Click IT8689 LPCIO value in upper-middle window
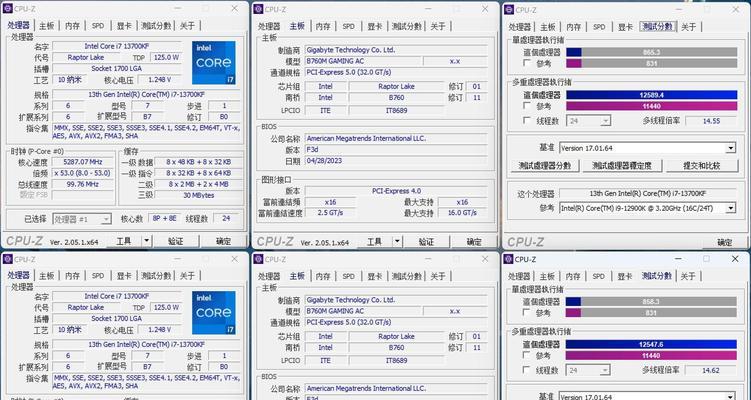751x400 pixels. [397, 109]
